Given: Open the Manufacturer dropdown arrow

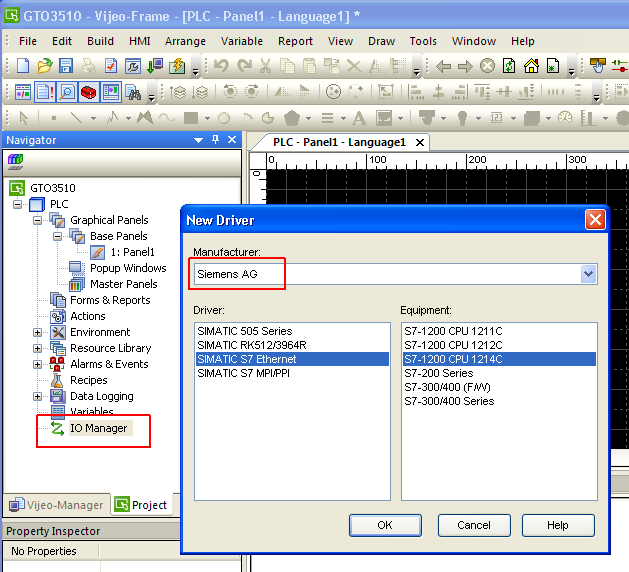Looking at the screenshot, I should 588,274.
